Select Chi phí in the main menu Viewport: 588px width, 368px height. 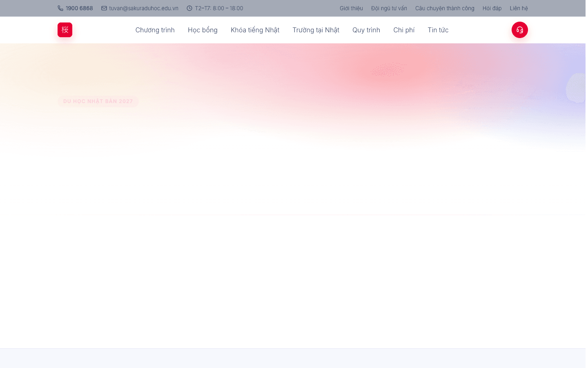[x=404, y=30]
